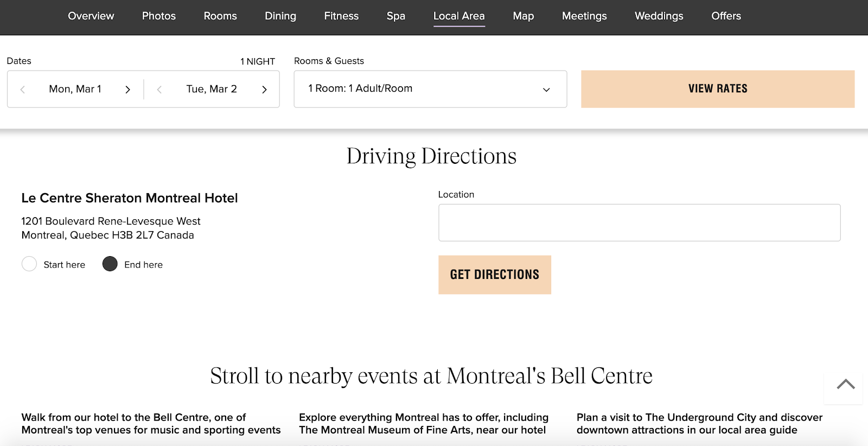This screenshot has height=446, width=868.
Task: Advance check-out date past Tue, Mar 2
Action: point(265,90)
